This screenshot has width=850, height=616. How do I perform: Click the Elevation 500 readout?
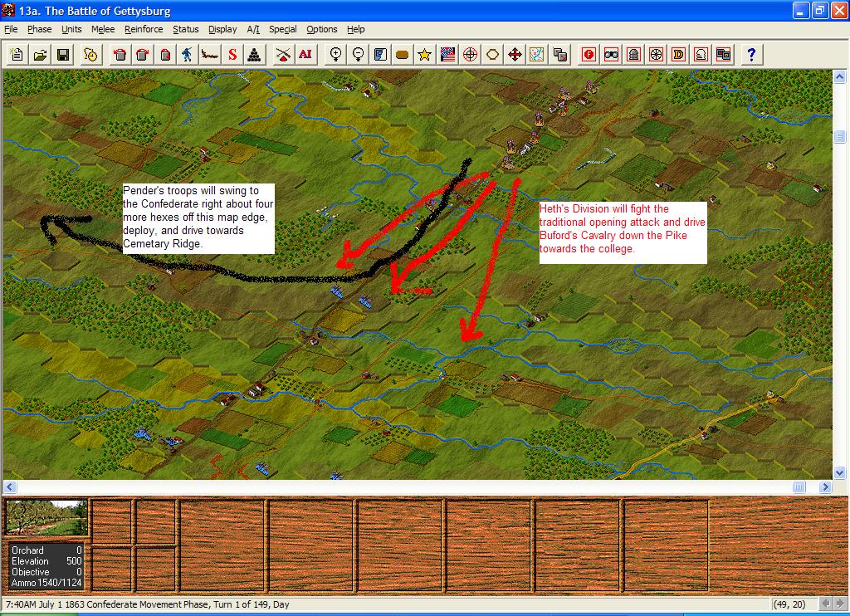tap(46, 561)
